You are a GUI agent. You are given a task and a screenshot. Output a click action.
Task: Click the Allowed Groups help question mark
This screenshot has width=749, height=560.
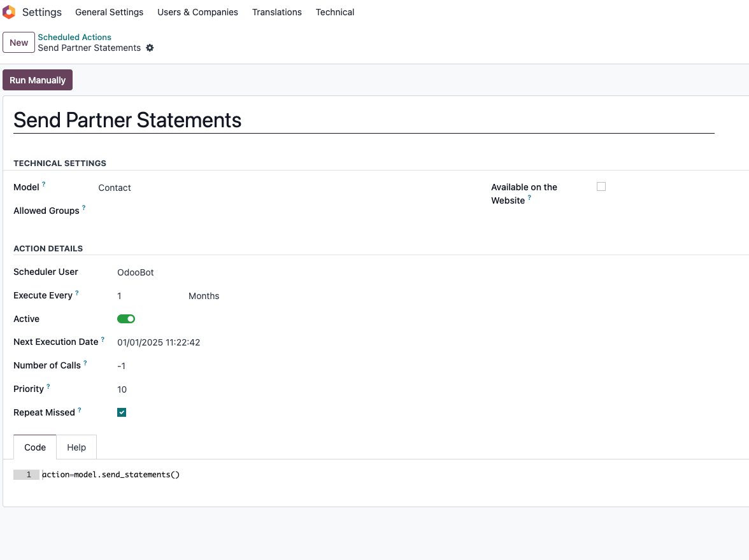pos(83,207)
